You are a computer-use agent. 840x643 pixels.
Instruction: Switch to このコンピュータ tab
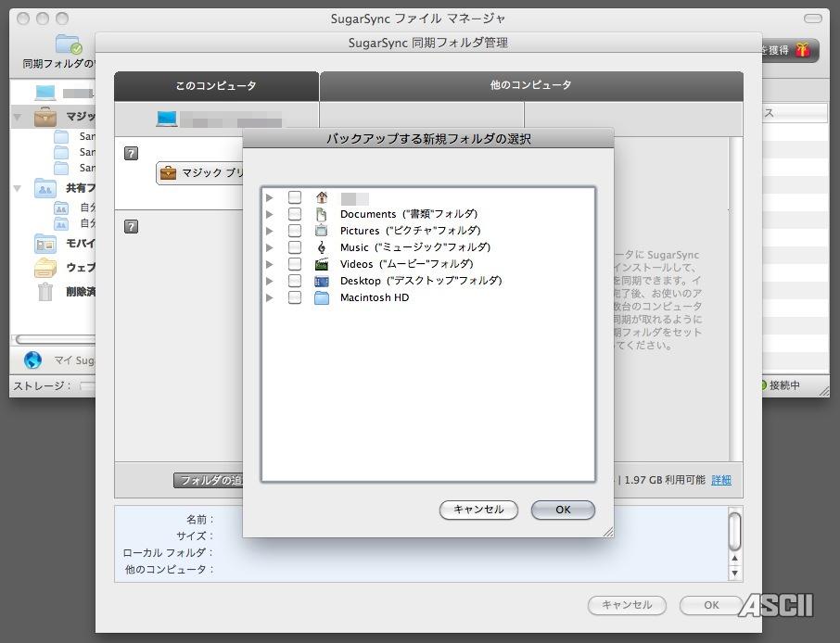click(216, 85)
